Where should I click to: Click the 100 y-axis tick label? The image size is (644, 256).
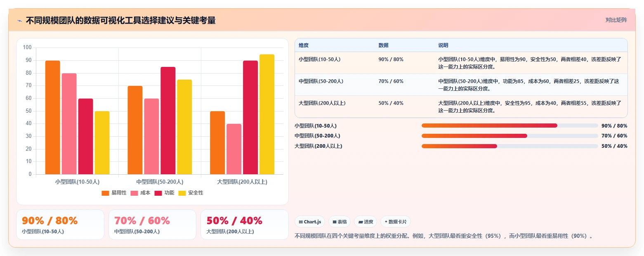coord(27,47)
